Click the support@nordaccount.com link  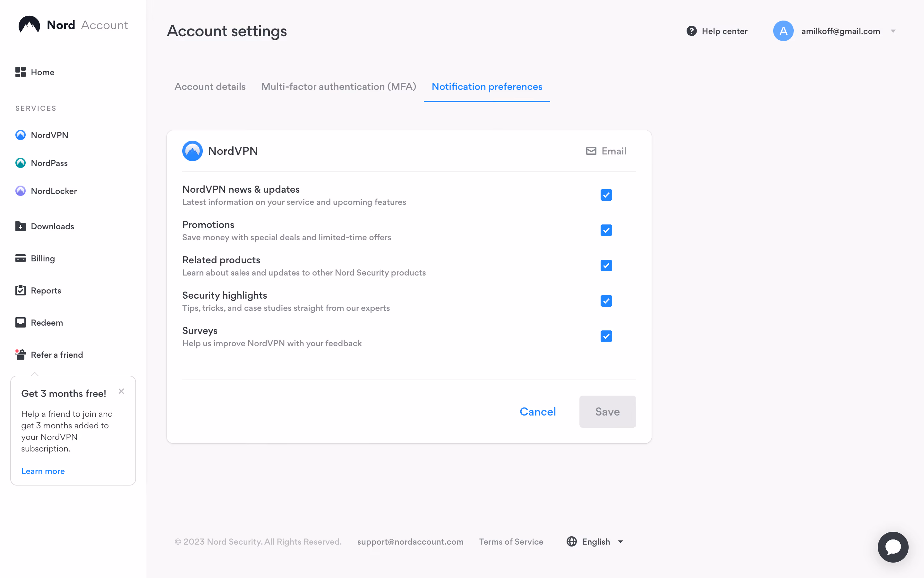tap(410, 542)
